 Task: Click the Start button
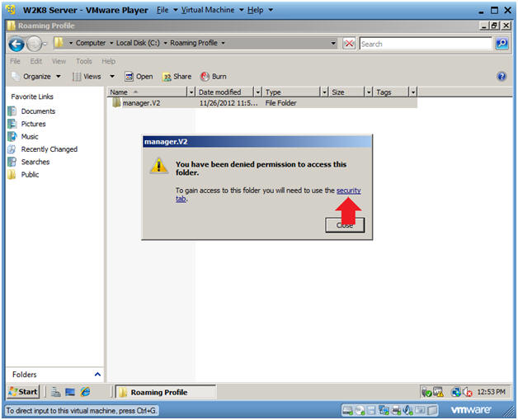23,392
